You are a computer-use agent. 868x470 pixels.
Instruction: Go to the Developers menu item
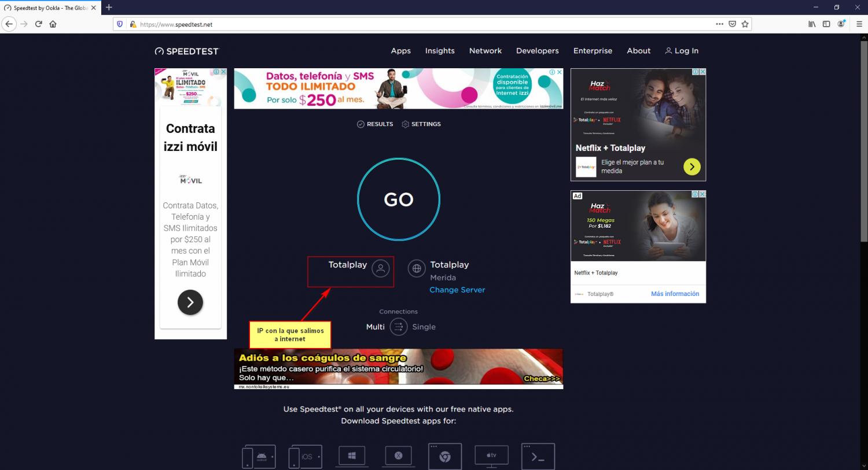tap(537, 51)
